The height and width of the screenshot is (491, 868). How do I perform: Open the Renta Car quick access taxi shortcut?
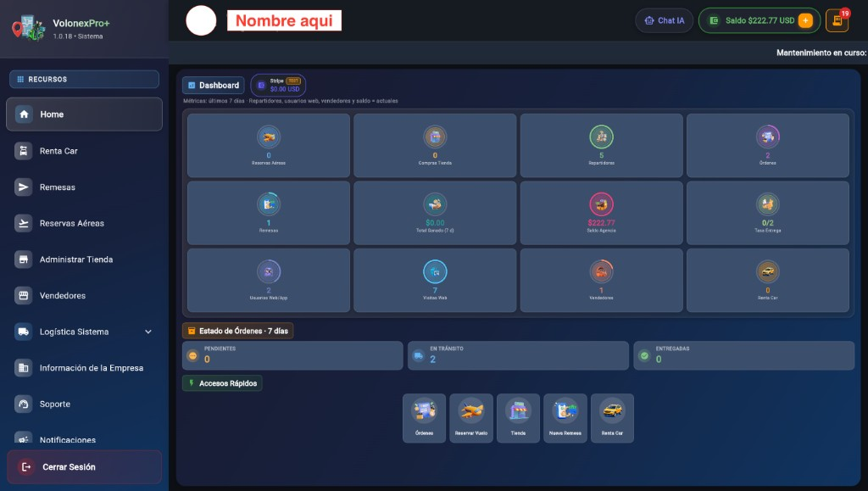[x=612, y=418]
